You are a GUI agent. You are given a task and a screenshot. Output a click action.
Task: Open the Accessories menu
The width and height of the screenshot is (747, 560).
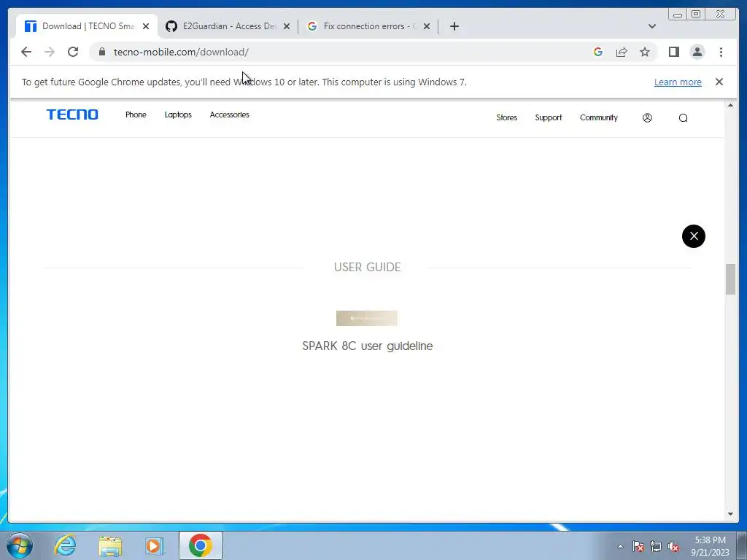pos(229,114)
